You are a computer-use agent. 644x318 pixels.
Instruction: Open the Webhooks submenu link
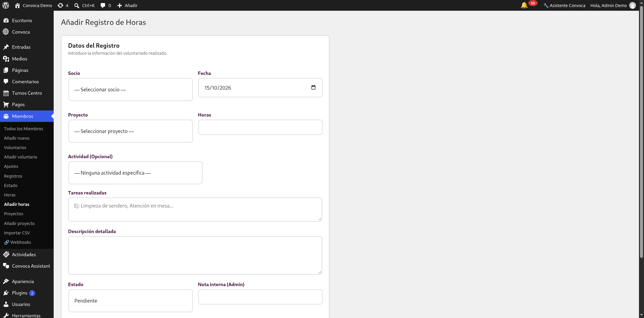click(17, 242)
